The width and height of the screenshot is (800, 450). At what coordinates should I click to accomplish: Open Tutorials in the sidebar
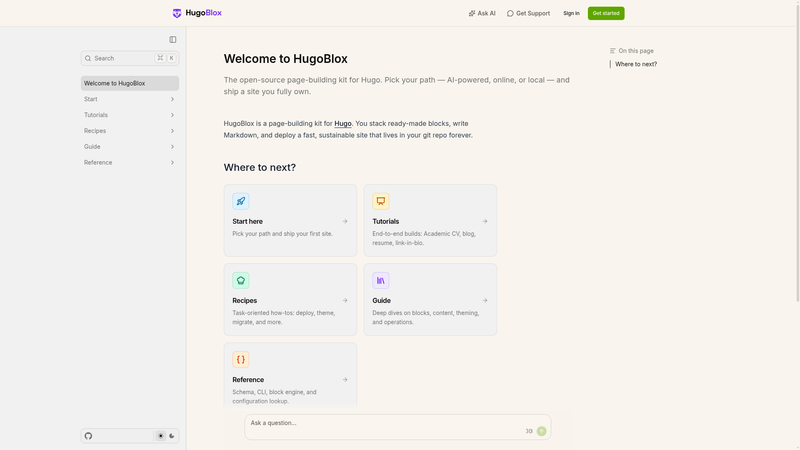click(x=130, y=115)
